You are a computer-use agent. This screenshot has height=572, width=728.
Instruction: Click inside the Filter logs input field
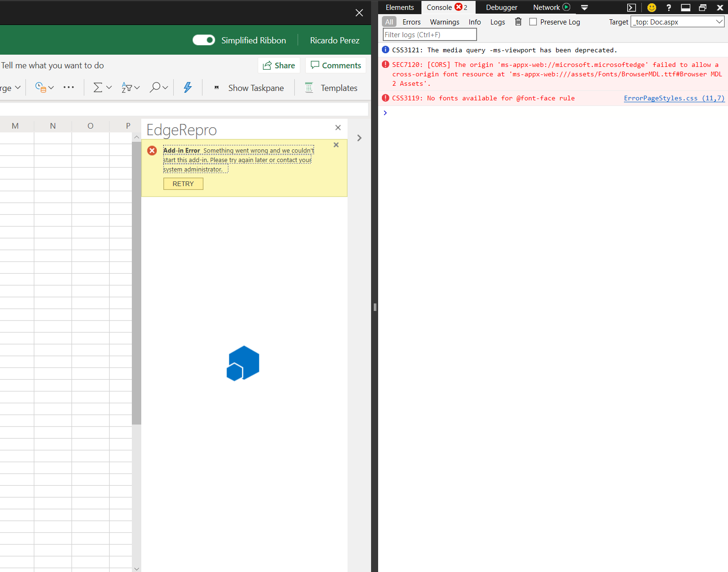(429, 34)
